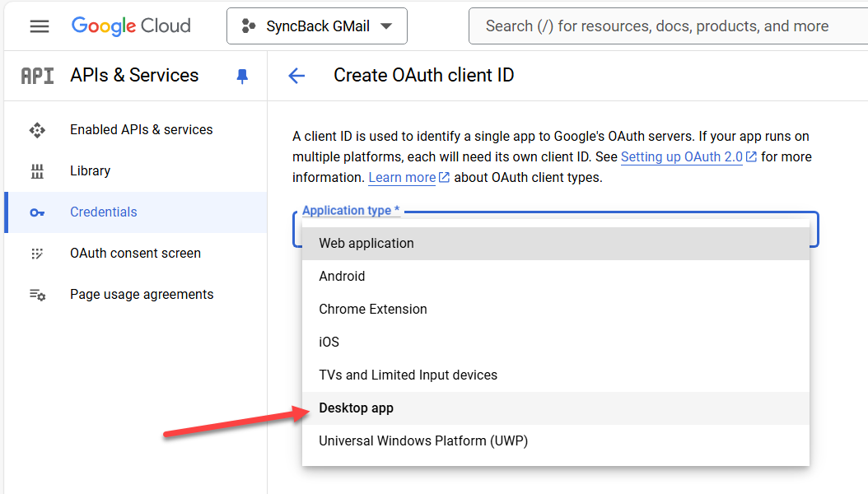Screen dimensions: 868x494
Task: Click the Application type field label
Action: pyautogui.click(x=351, y=211)
